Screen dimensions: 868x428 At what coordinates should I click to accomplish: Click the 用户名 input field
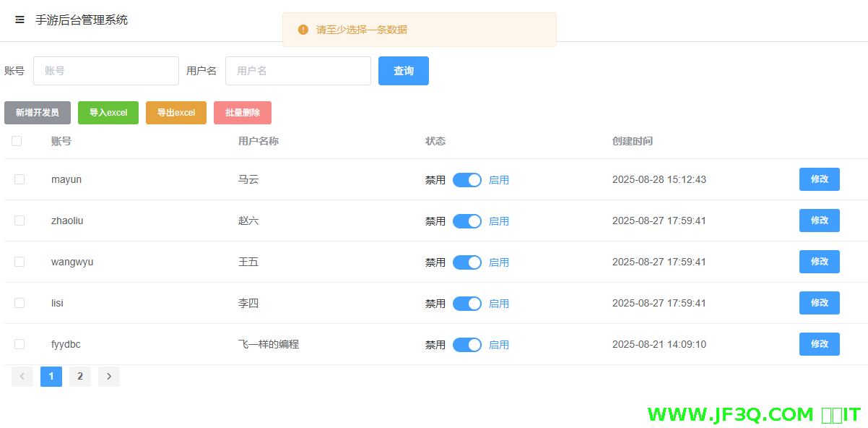tap(298, 70)
